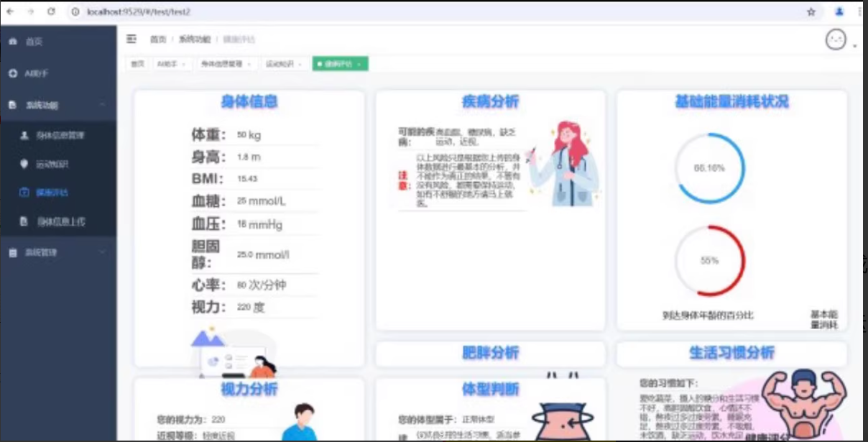868x442 pixels.
Task: Collapse the sidebar with the hamburger icon
Action: pyautogui.click(x=131, y=39)
